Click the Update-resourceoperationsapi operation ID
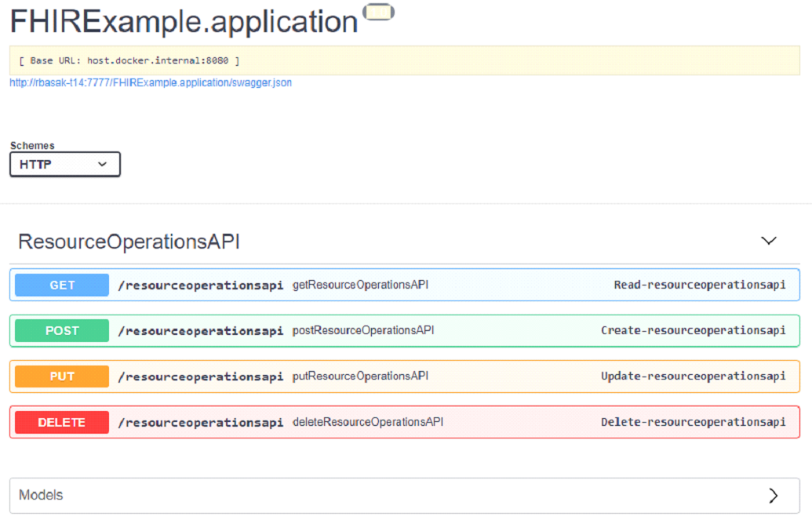812x531 pixels. pos(693,376)
